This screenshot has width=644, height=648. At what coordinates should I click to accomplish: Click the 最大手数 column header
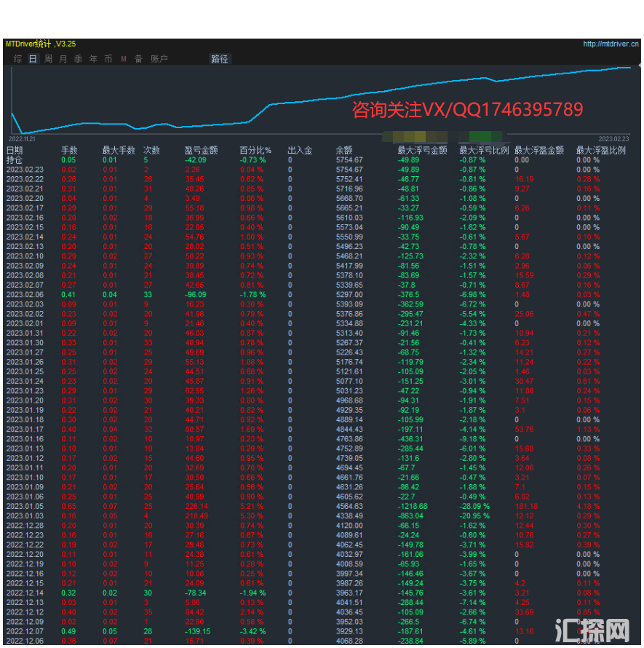tap(119, 151)
